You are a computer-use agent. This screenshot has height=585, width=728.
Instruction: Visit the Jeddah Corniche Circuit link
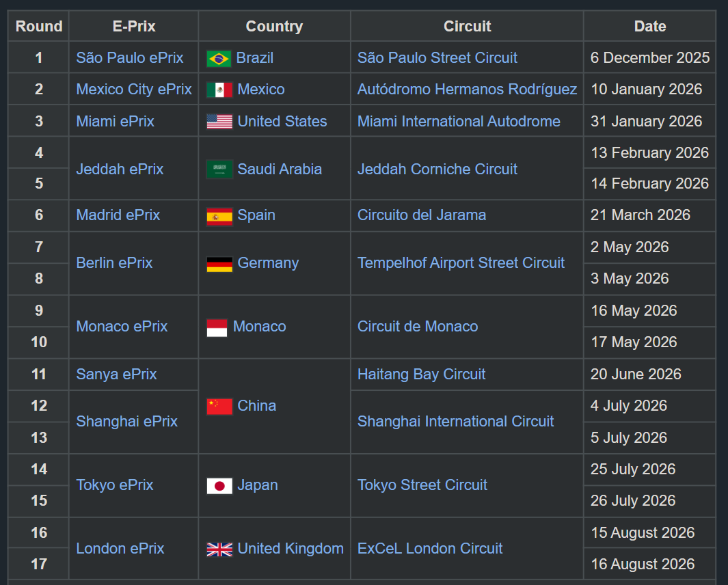437,169
